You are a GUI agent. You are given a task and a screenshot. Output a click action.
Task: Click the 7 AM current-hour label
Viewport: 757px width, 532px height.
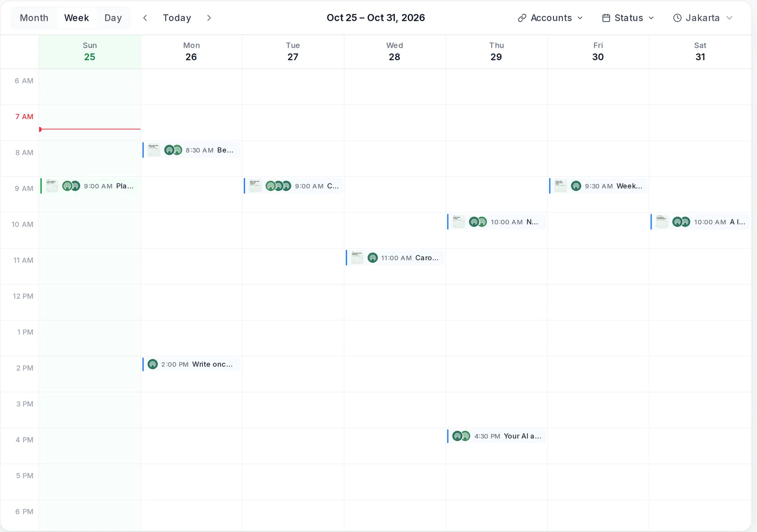(24, 117)
